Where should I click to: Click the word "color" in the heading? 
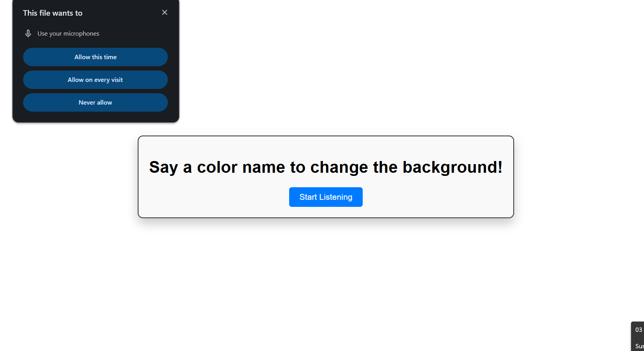(217, 167)
